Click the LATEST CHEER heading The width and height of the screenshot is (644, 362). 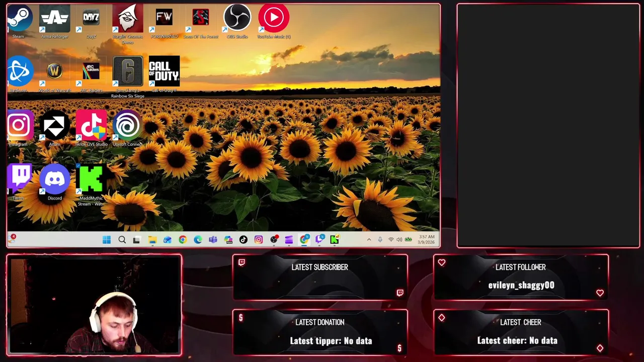521,322
